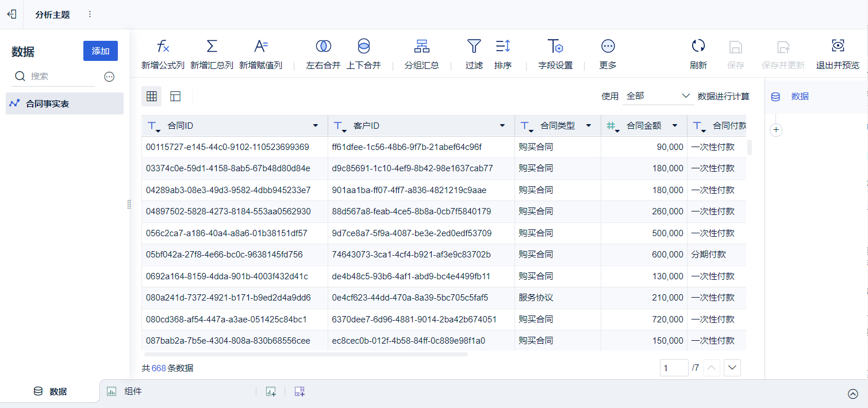Click the horizontal table scrollbar
This screenshot has height=408, width=868.
(x=305, y=354)
